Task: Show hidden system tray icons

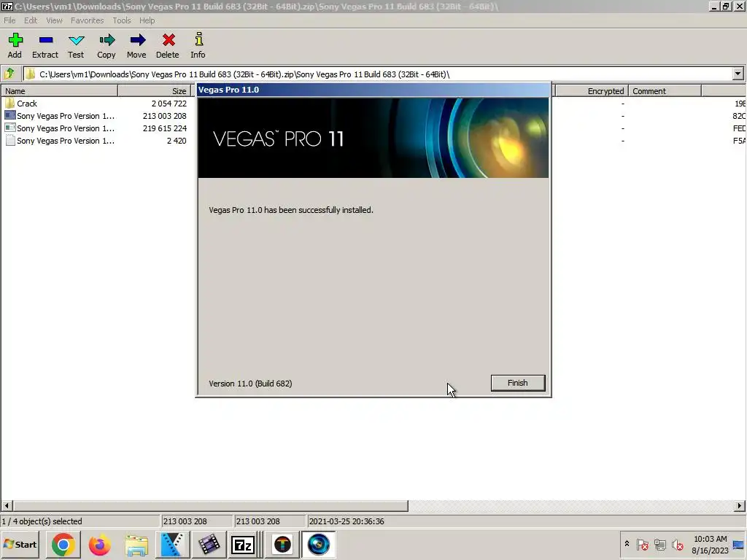Action: pos(627,544)
